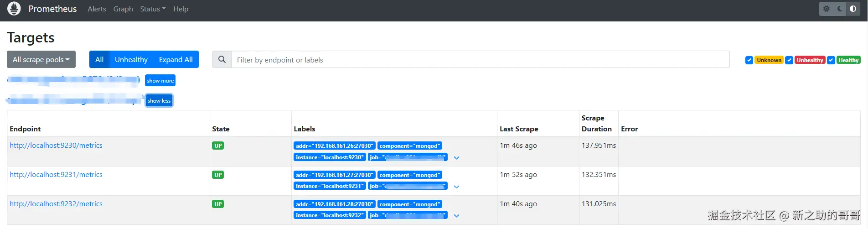Open the All scrape pools dropdown
Screen dimensions: 868x229
[x=41, y=59]
